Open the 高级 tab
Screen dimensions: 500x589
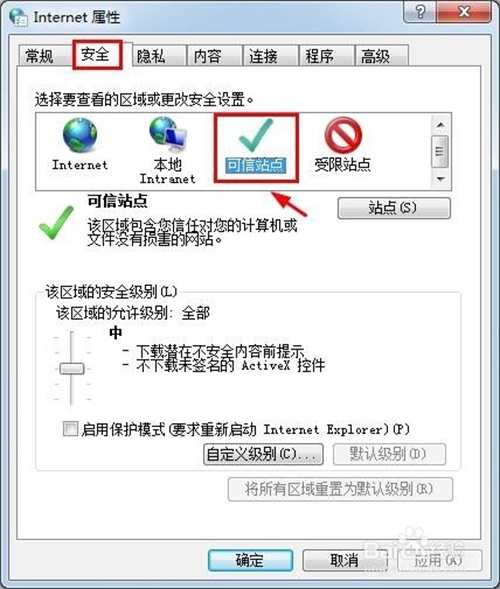click(375, 56)
